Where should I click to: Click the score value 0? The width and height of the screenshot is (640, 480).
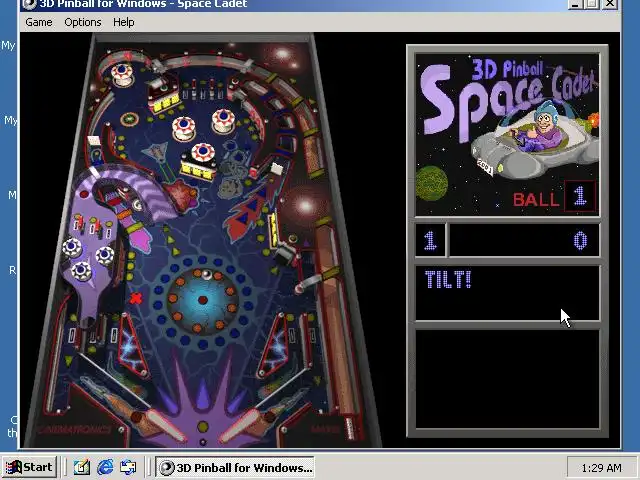(580, 240)
